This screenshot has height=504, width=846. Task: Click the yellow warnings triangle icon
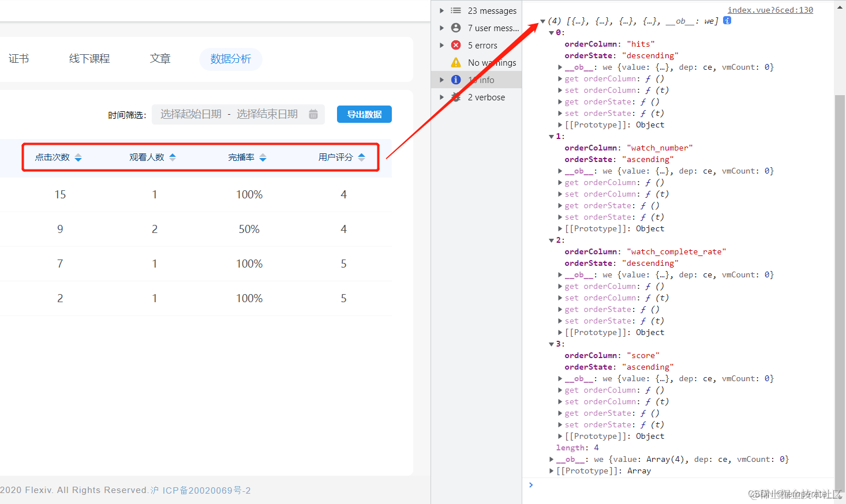(456, 62)
